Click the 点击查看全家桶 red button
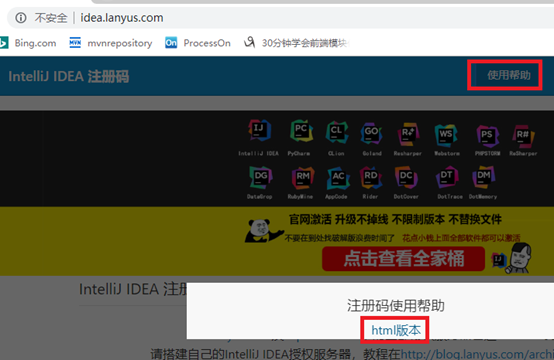 point(403,259)
